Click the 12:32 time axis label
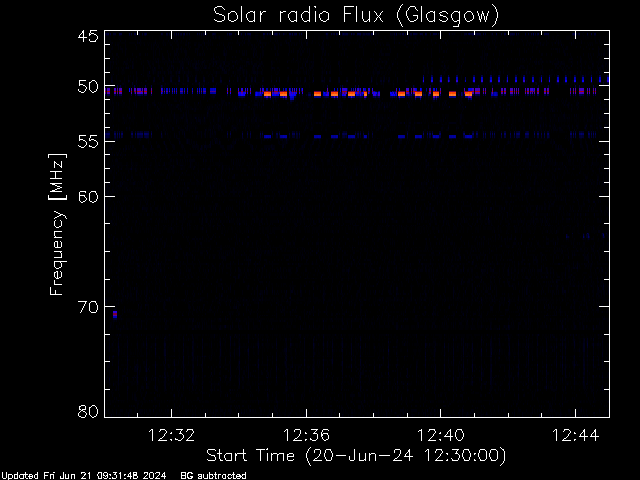 click(171, 436)
